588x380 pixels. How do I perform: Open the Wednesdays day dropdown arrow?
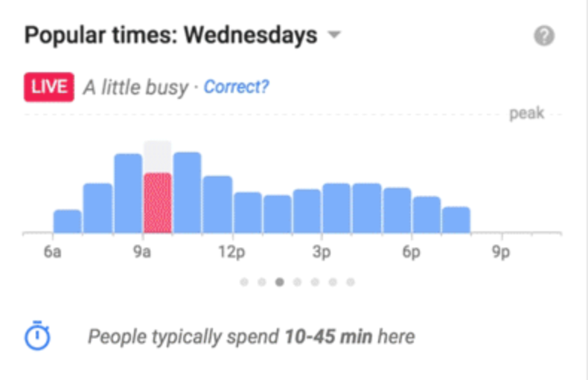(x=334, y=35)
